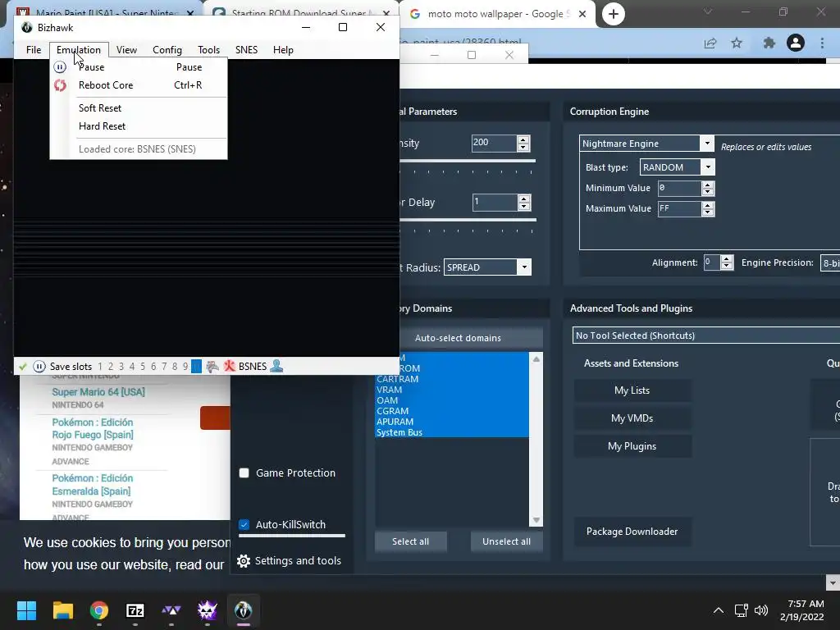Click the spiky purple monster taskbar icon

(x=208, y=610)
